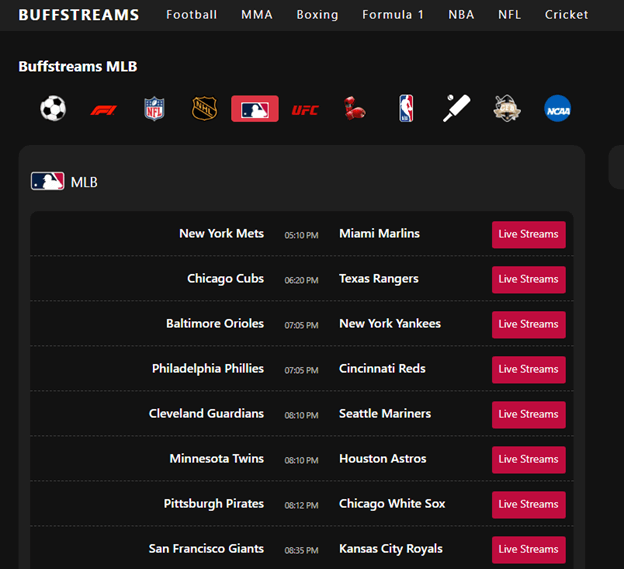Open the NFL menu item

509,15
